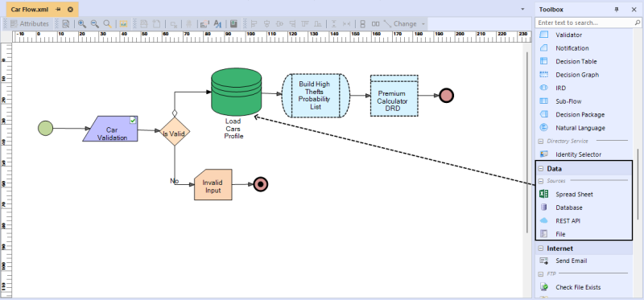644x300 pixels.
Task: Click the align left edges icon
Action: point(254,24)
